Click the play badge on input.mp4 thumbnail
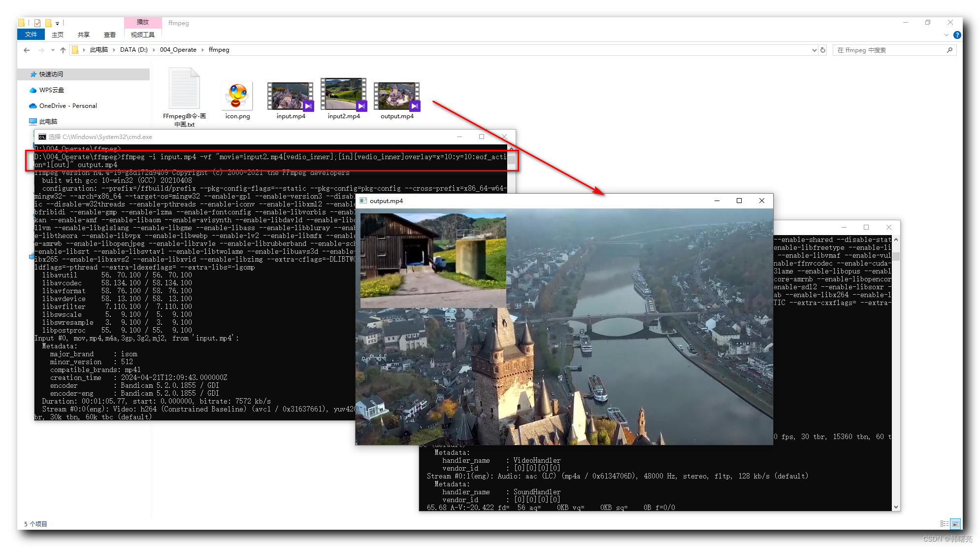This screenshot has height=547, width=980. click(308, 105)
